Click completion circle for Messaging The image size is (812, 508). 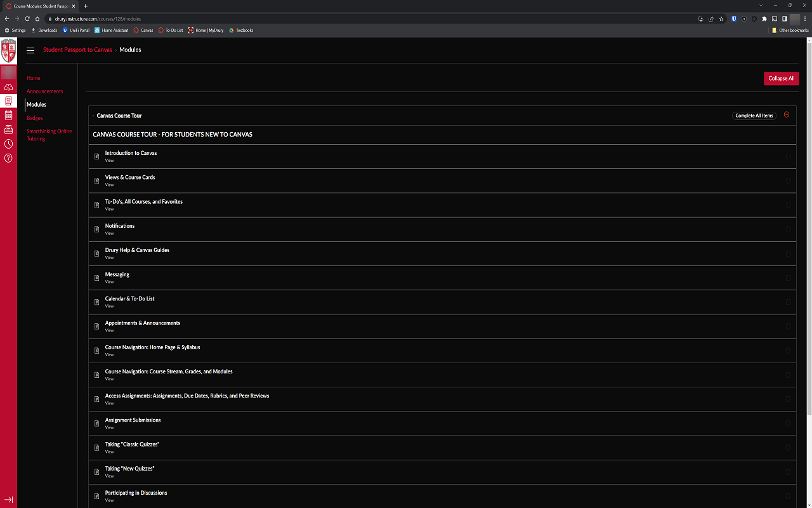[x=789, y=277]
